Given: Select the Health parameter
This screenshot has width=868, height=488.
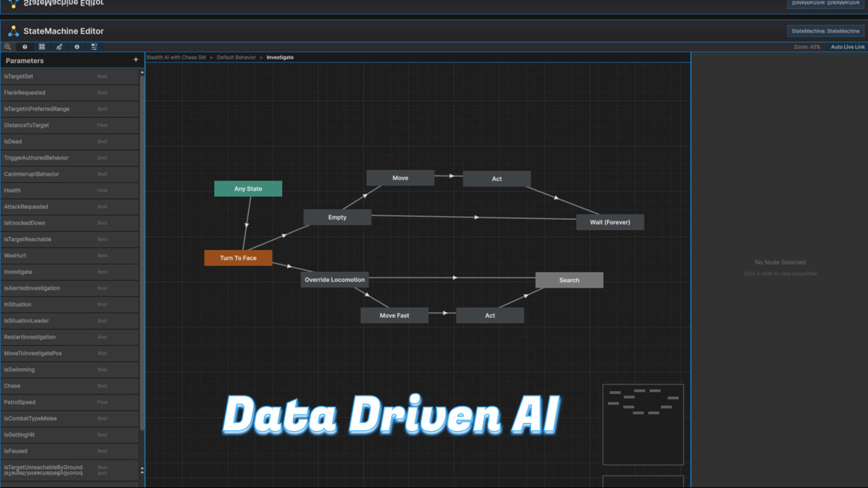Looking at the screenshot, I should coord(69,190).
